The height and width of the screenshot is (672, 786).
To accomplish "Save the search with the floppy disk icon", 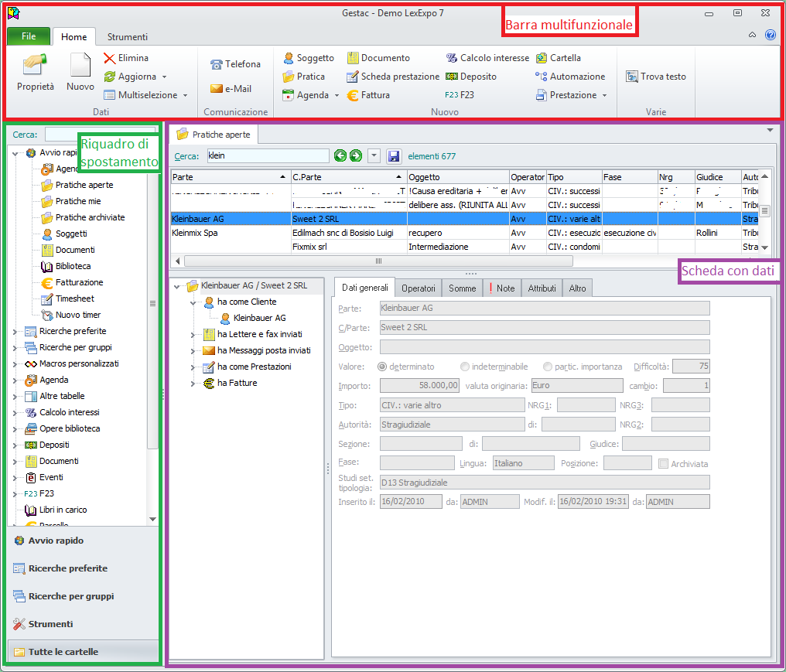I will coord(394,156).
